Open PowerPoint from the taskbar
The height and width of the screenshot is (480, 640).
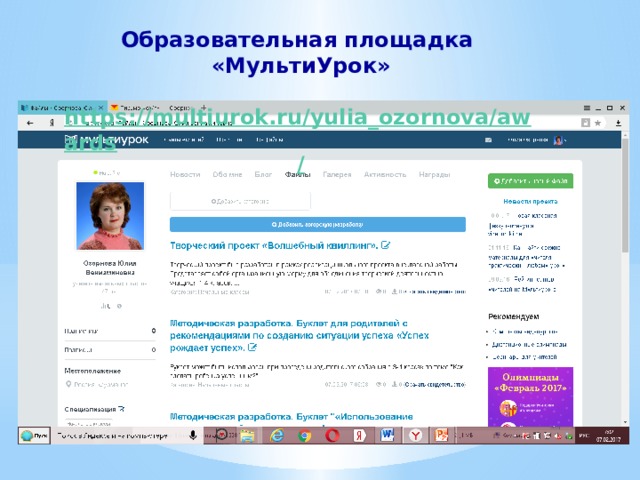441,436
